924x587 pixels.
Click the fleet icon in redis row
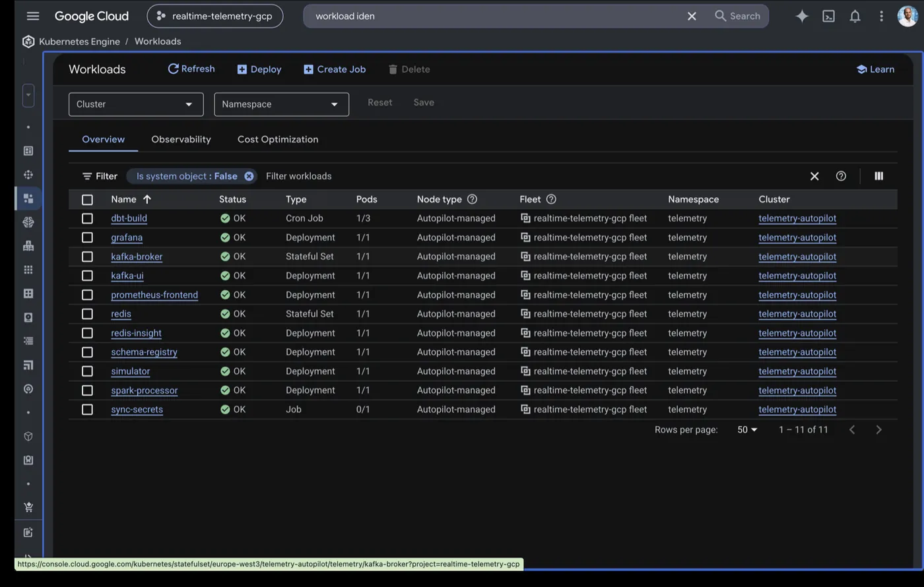click(x=525, y=314)
